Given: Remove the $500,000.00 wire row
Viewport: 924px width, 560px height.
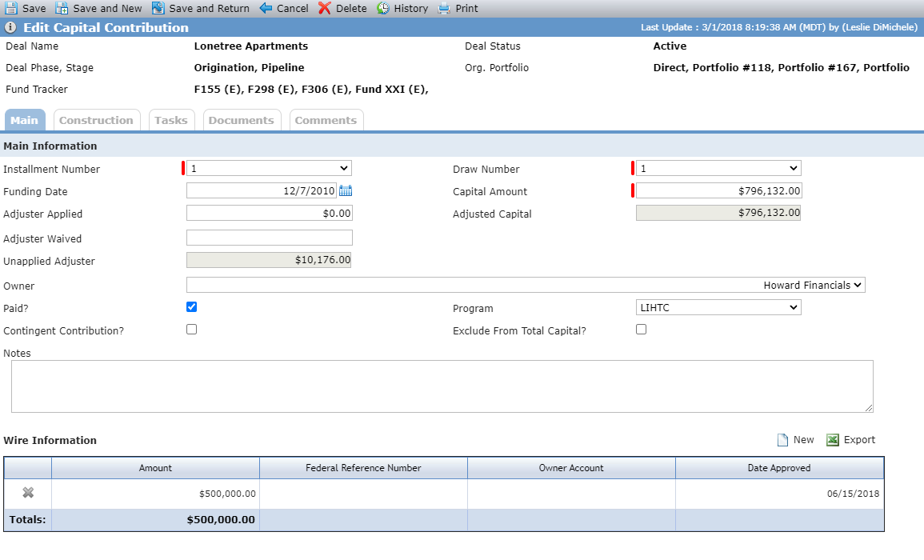Looking at the screenshot, I should (28, 493).
